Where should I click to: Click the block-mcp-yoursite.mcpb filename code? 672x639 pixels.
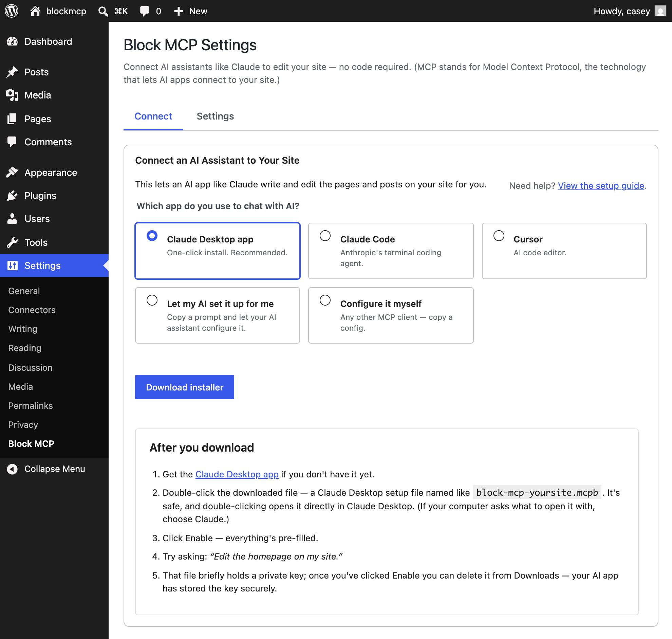[x=537, y=493]
